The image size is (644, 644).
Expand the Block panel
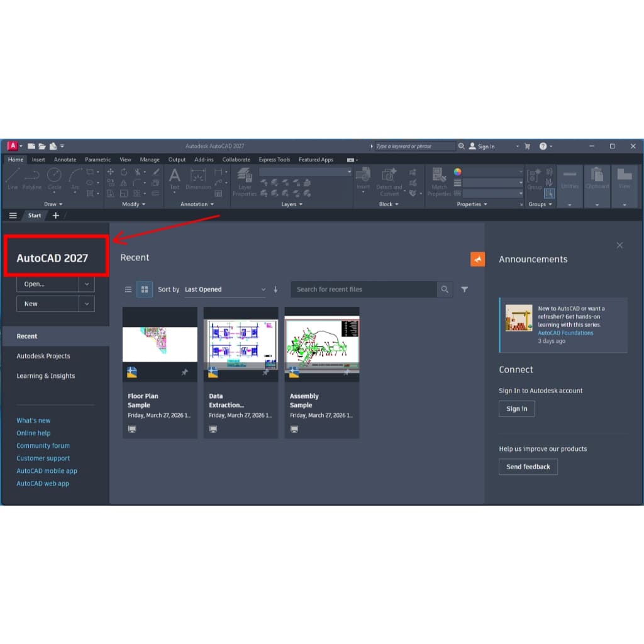[389, 204]
